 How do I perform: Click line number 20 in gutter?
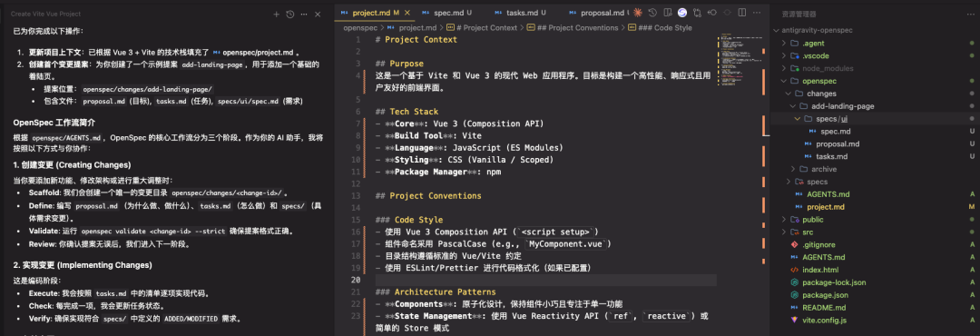click(356, 280)
